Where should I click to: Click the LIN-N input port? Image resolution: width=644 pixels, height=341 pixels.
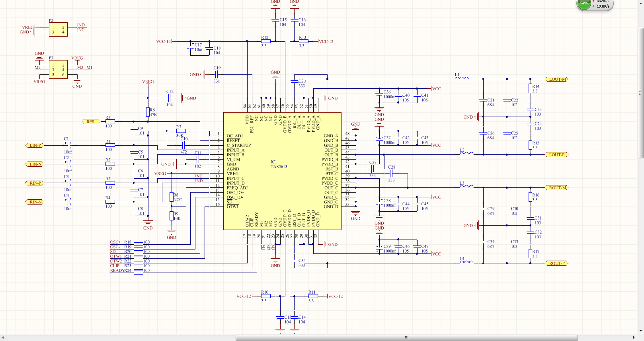pyautogui.click(x=35, y=164)
